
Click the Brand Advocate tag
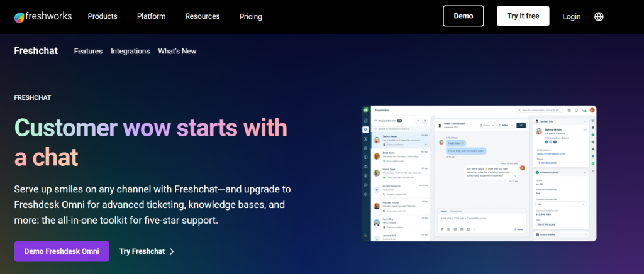point(547,224)
